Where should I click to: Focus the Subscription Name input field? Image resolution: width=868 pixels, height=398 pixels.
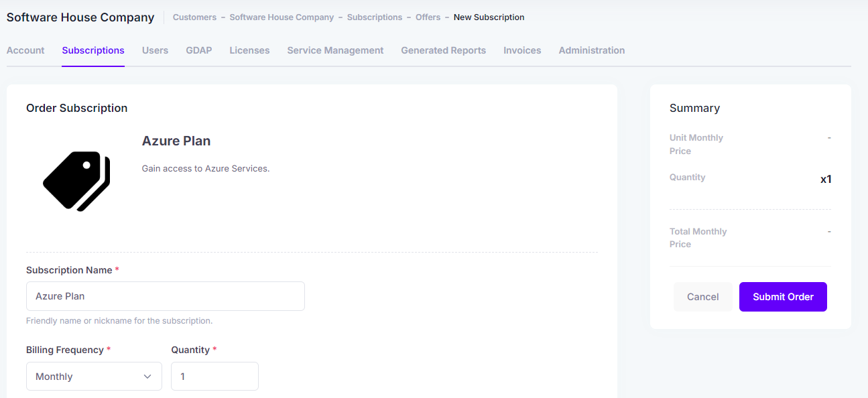pyautogui.click(x=166, y=296)
